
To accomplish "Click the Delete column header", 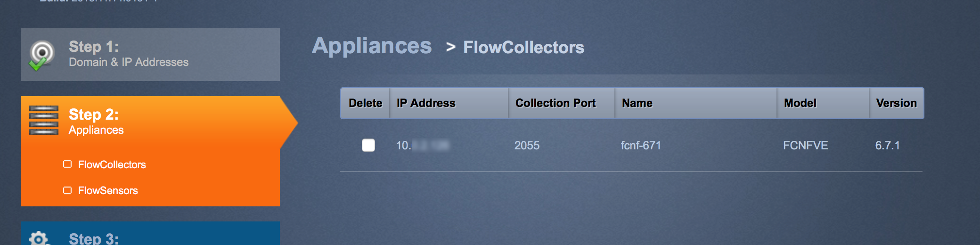I will [365, 103].
